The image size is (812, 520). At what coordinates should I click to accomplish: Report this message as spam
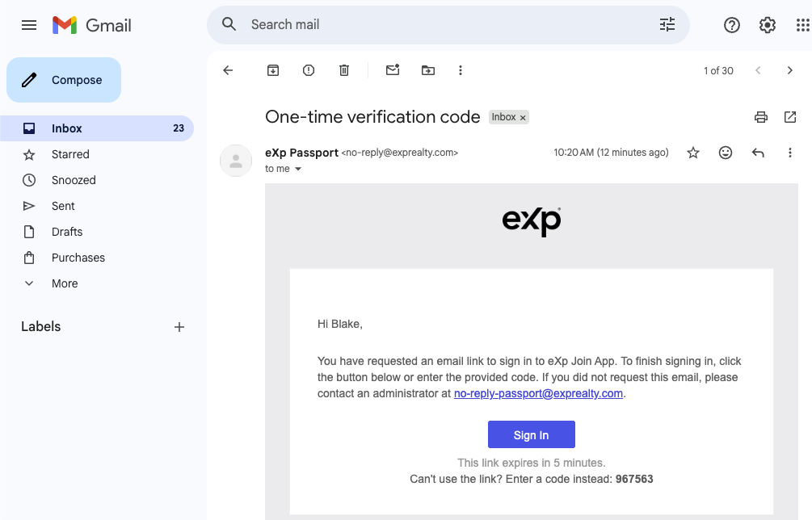click(x=309, y=70)
